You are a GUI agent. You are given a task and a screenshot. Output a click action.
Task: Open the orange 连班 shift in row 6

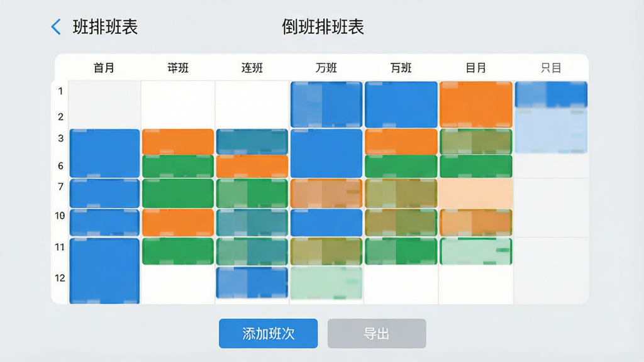[252, 166]
